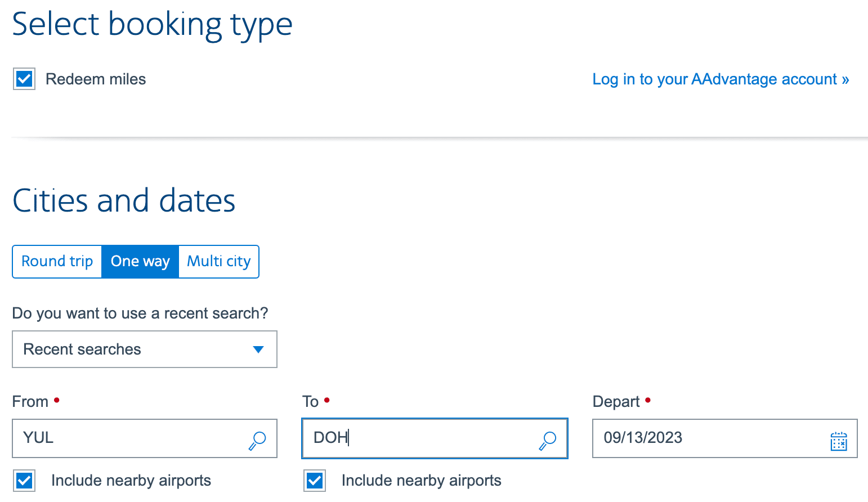Click the blue arrow on Recent searches
868x502 pixels.
(x=258, y=349)
